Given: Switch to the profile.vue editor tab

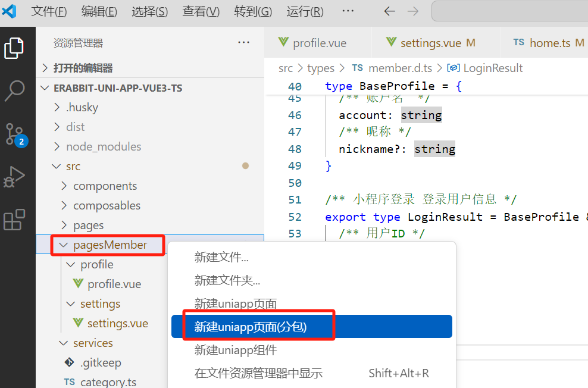Looking at the screenshot, I should coord(318,42).
